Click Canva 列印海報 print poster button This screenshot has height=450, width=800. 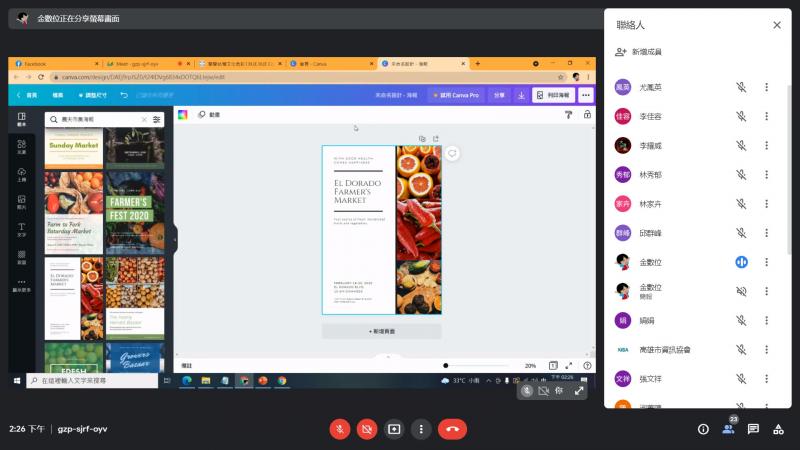coord(553,95)
